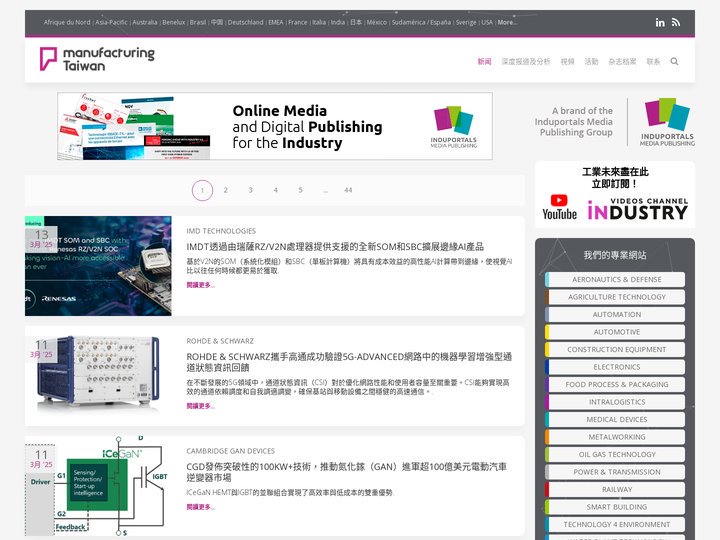The image size is (720, 540).
Task: Click CAMBRIDGE GAN DEVICES category label
Action: [x=231, y=451]
